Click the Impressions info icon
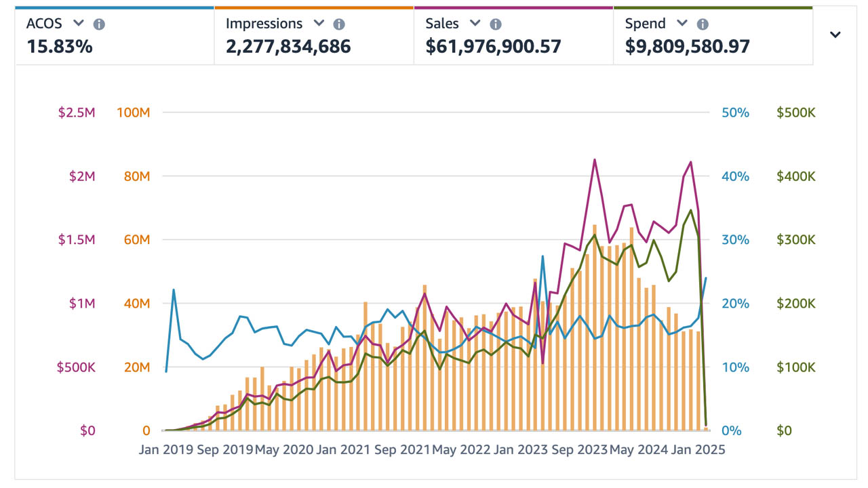 (338, 23)
